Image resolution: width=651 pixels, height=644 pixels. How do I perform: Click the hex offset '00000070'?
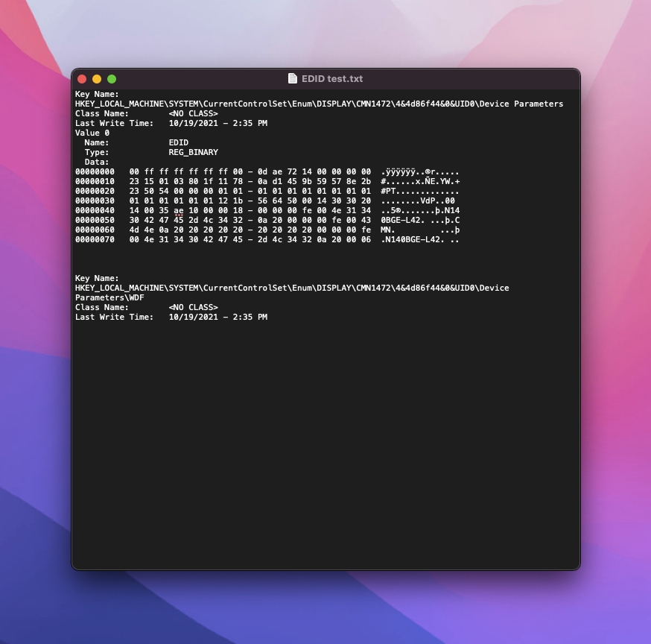pos(95,240)
